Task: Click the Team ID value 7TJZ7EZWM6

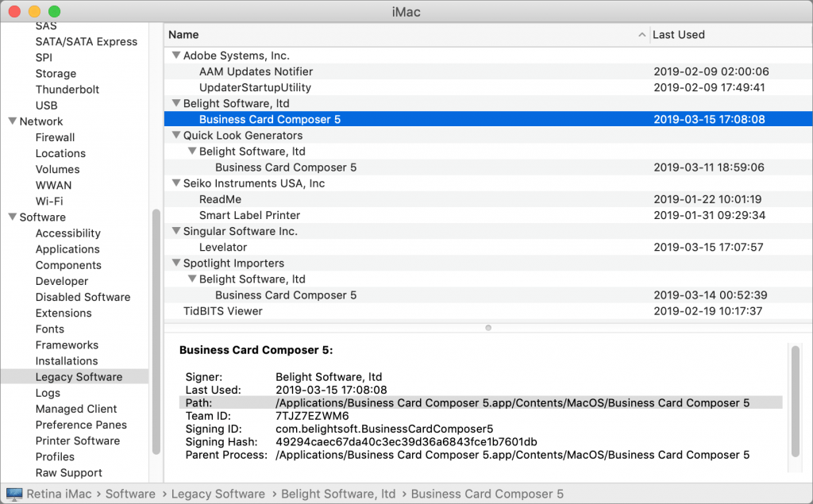Action: pyautogui.click(x=312, y=416)
